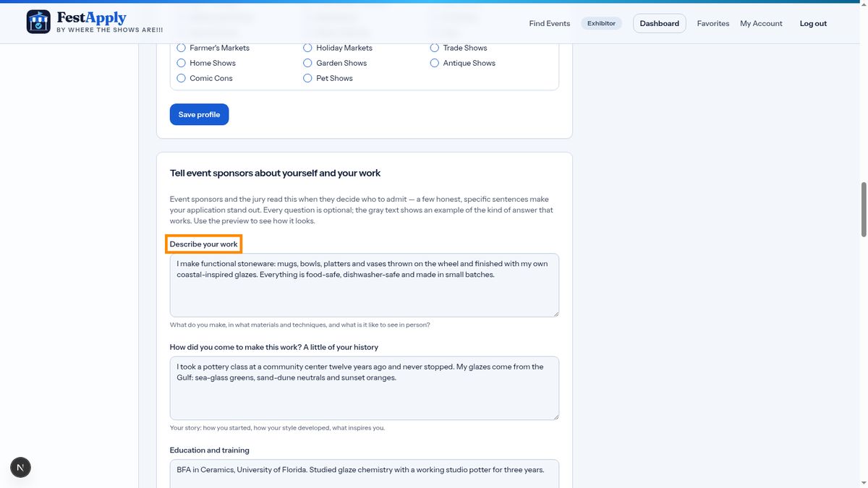Click the hint "Your story: how you started"
The height and width of the screenshot is (488, 868).
click(x=277, y=428)
